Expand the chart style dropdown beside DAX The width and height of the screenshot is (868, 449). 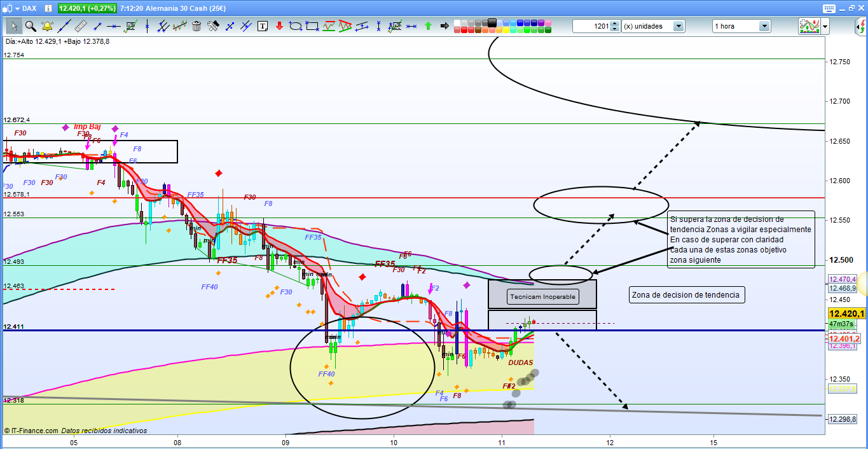click(18, 9)
